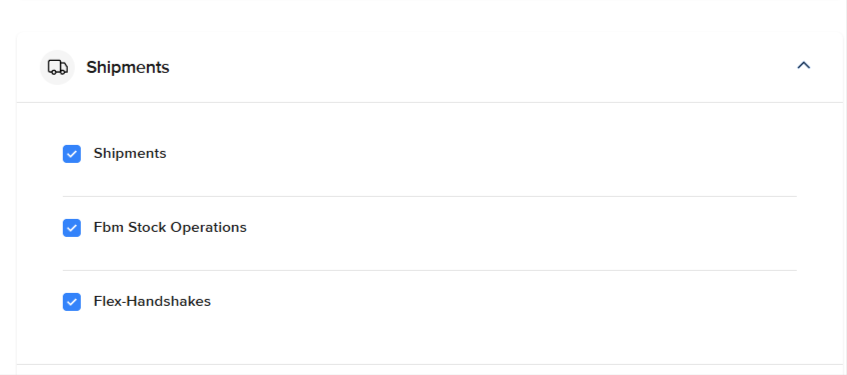Viewport: 847px width, 375px height.
Task: Click the bold Shipments section title
Action: [128, 68]
